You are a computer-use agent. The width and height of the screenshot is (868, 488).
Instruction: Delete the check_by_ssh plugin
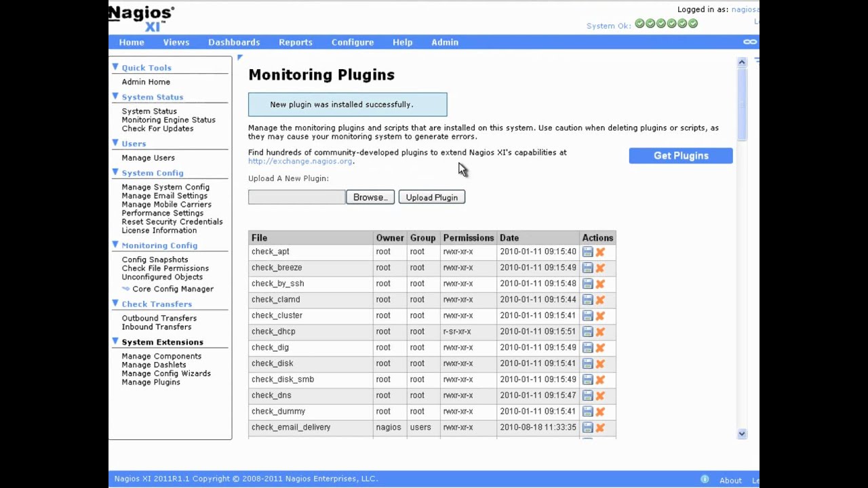pyautogui.click(x=600, y=283)
